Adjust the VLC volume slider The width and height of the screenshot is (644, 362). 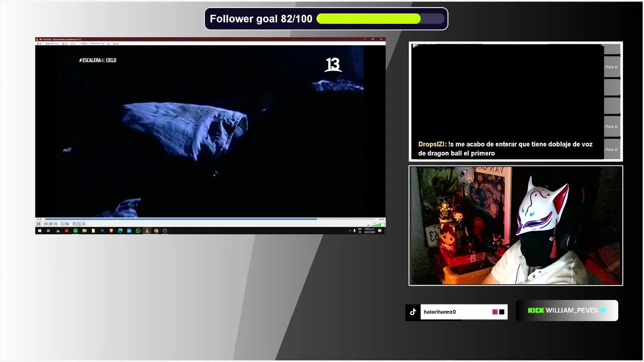[377, 224]
